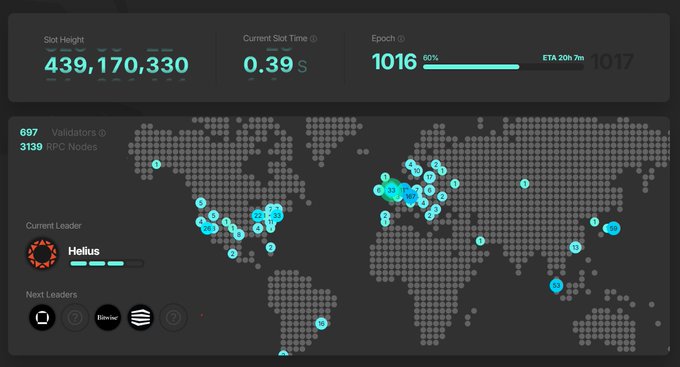Click the 3139 RPC nodes count
The width and height of the screenshot is (680, 367).
pos(31,147)
